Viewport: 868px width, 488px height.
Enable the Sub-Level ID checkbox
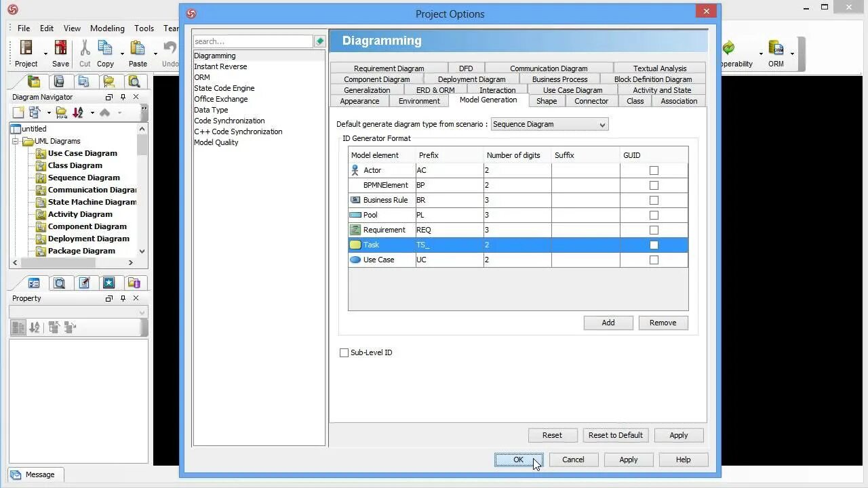tap(344, 352)
